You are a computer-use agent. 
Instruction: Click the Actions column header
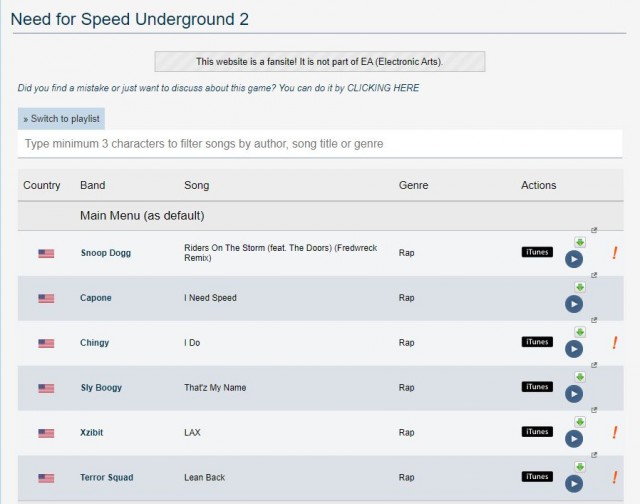click(x=538, y=185)
